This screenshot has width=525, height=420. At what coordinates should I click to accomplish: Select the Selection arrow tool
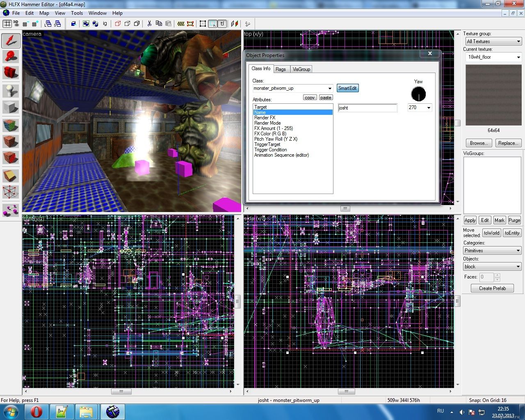[11, 41]
